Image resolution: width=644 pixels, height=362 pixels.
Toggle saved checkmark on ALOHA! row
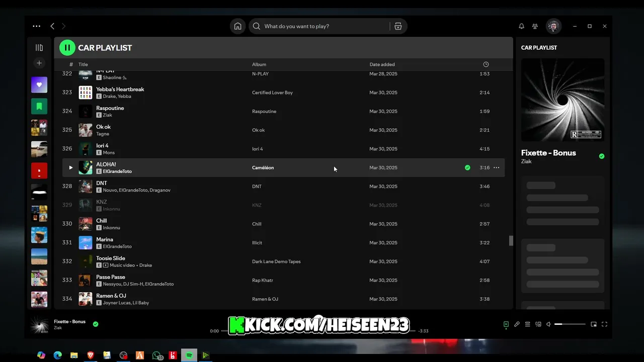pyautogui.click(x=467, y=167)
